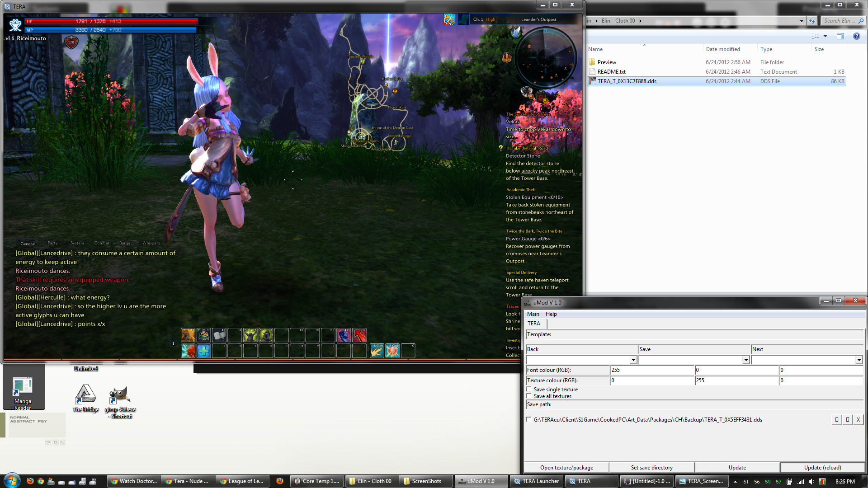Click Open texture/package button

point(566,468)
